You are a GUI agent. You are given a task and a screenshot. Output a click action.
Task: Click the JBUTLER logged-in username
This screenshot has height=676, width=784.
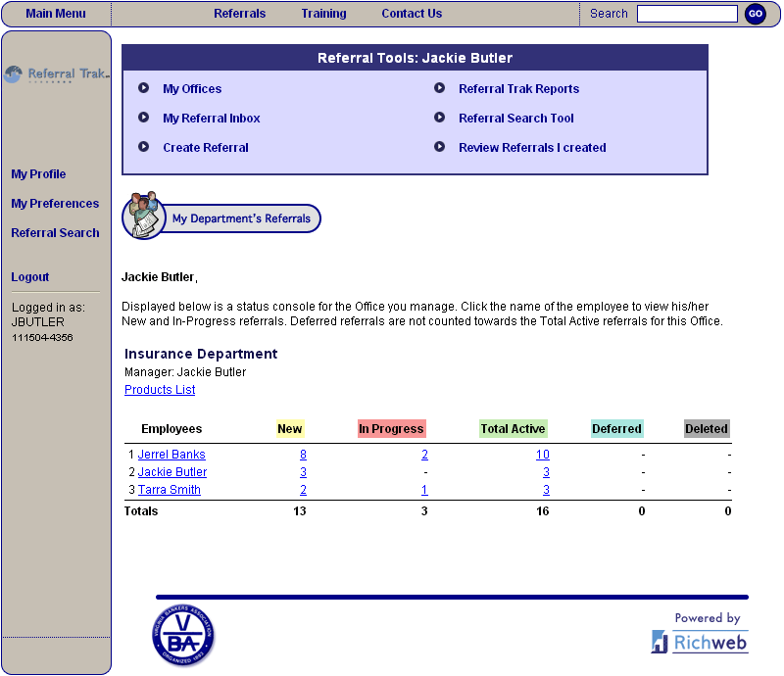38,322
